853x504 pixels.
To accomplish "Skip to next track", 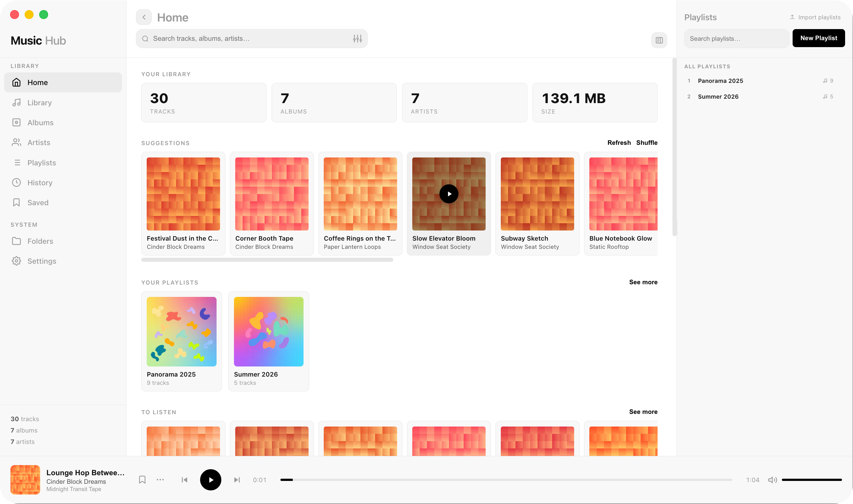I will click(x=237, y=480).
